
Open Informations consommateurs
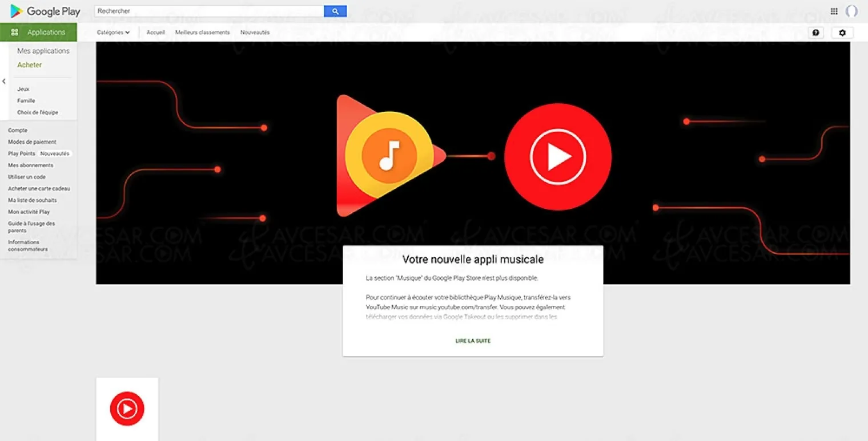click(x=28, y=246)
